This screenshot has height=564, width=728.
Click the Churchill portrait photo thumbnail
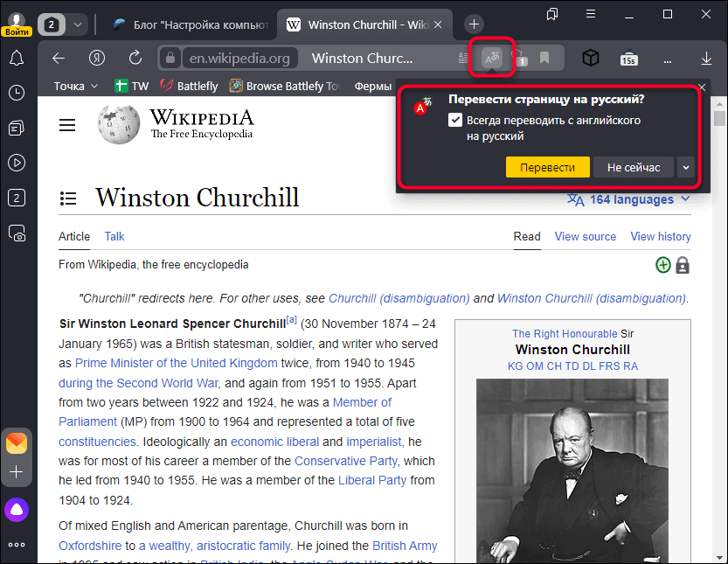[x=572, y=471]
